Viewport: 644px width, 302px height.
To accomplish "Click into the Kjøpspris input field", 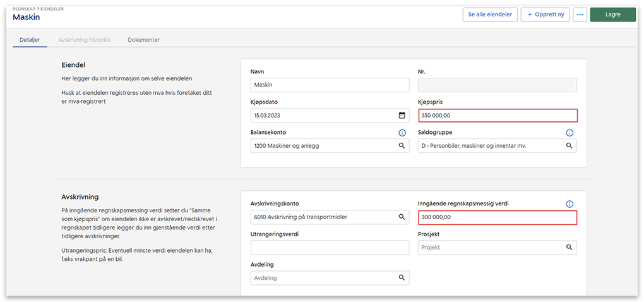I will [497, 116].
